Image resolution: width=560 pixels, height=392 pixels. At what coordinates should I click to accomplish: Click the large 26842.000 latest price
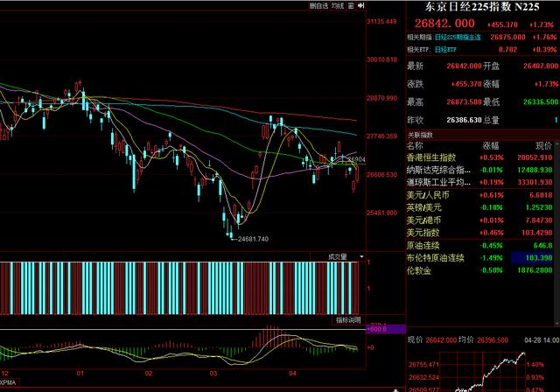tap(444, 24)
